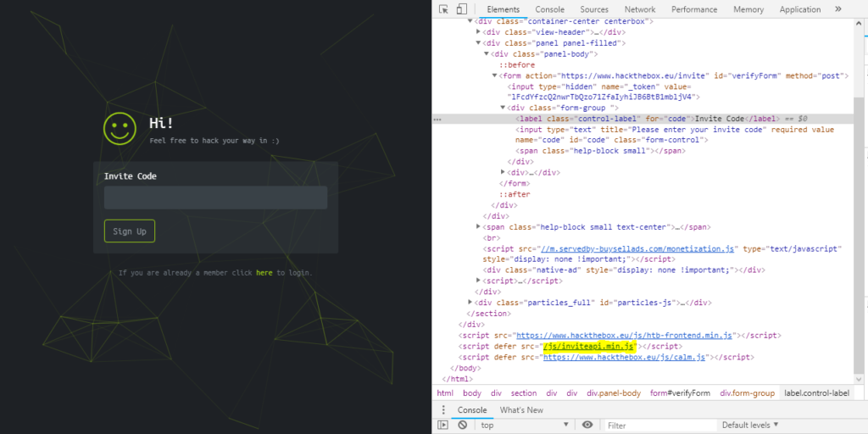
Task: Clear the console with the ban icon
Action: tap(462, 425)
